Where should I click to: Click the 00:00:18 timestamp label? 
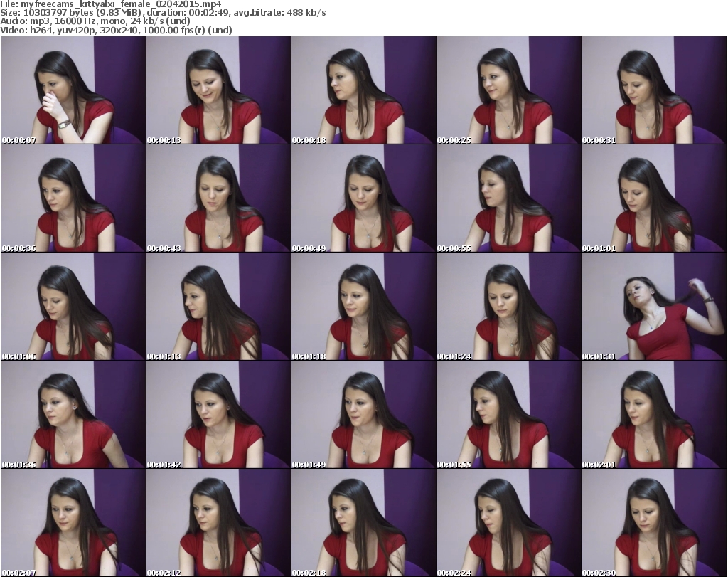[x=309, y=140]
